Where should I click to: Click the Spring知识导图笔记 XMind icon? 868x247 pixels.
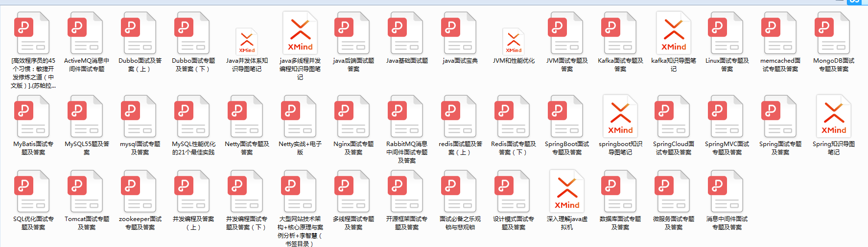click(834, 116)
